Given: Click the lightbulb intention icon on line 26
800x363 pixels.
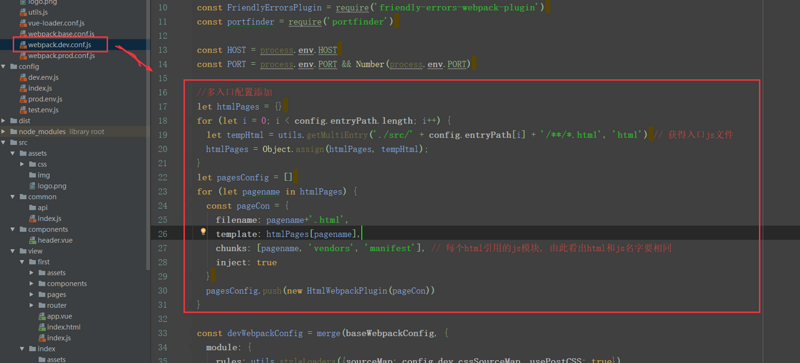Looking at the screenshot, I should coord(203,232).
